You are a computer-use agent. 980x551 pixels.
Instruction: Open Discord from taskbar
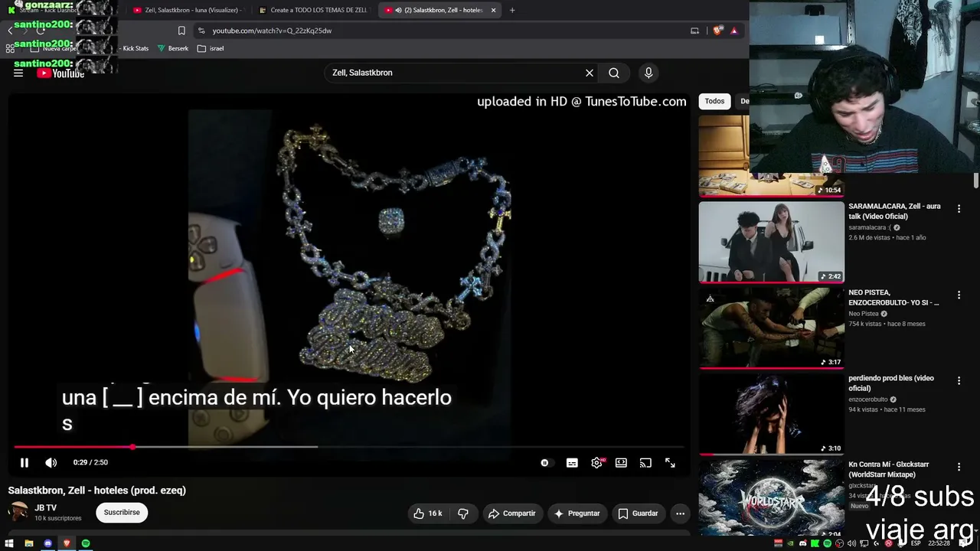coord(47,543)
